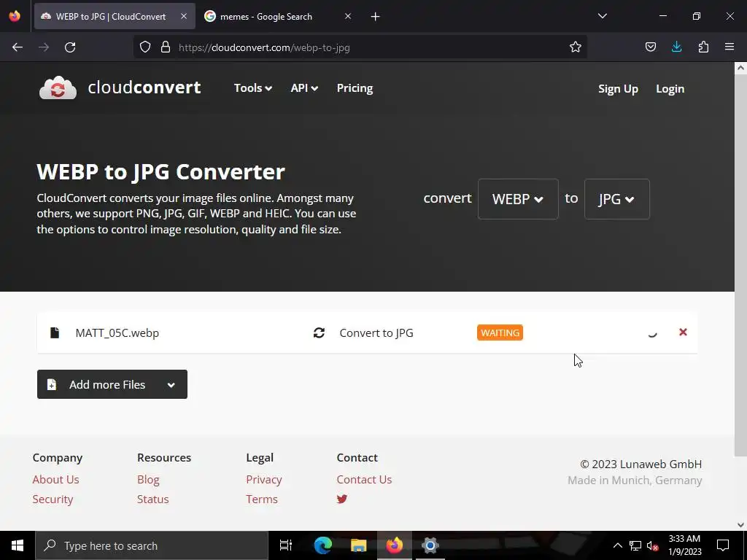Open the extensions puzzle icon
This screenshot has height=560, width=747.
pyautogui.click(x=703, y=47)
